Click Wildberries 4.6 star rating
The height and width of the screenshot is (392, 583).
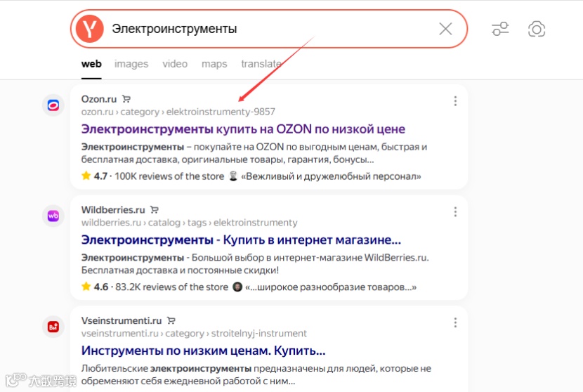point(95,287)
